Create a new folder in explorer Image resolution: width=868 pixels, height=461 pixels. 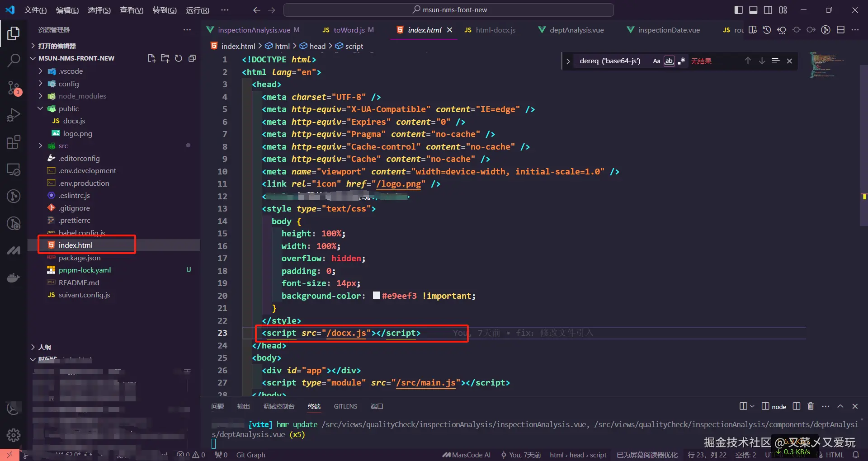pyautogui.click(x=165, y=58)
